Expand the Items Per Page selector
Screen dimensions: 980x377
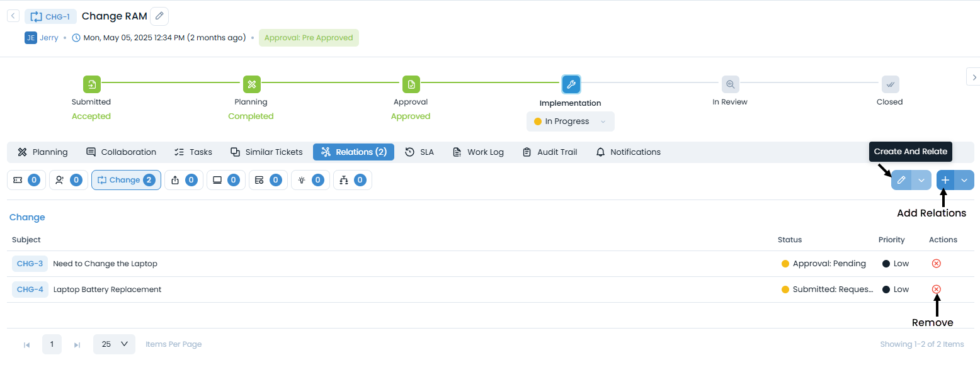click(114, 344)
